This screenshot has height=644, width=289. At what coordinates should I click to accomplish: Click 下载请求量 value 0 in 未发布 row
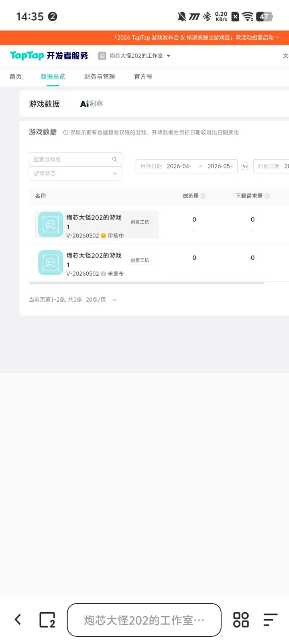tap(252, 258)
